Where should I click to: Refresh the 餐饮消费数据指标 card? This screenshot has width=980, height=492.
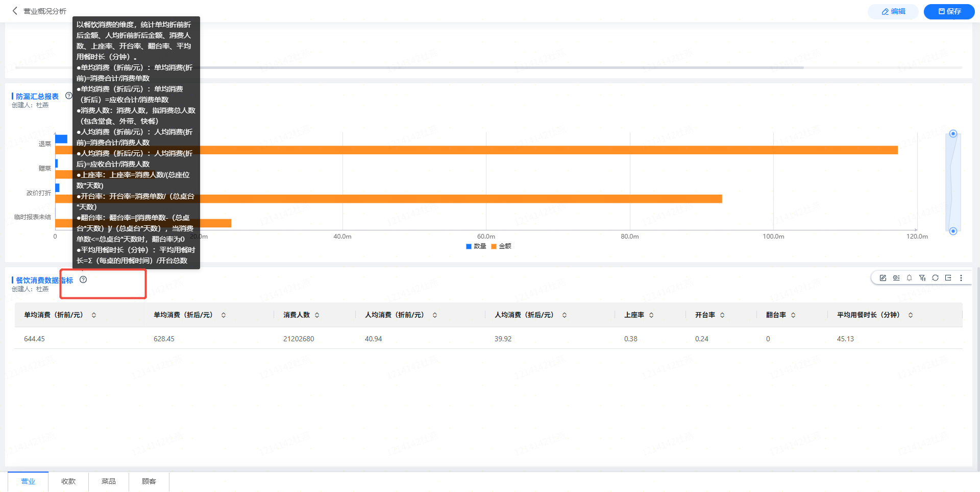(x=935, y=278)
